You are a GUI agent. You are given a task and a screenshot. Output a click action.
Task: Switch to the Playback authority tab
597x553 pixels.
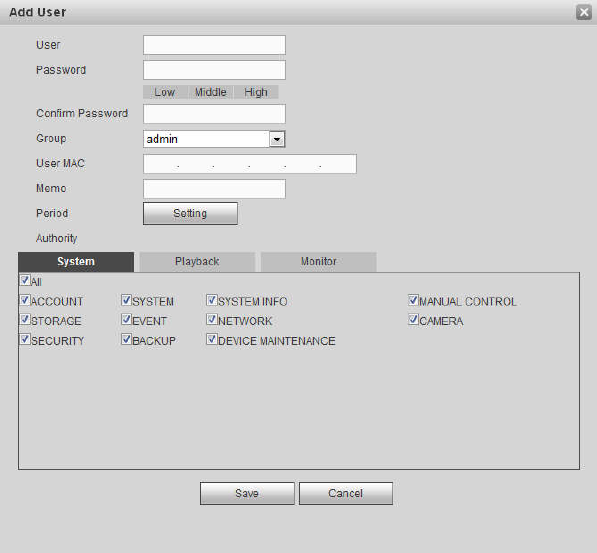pyautogui.click(x=197, y=262)
